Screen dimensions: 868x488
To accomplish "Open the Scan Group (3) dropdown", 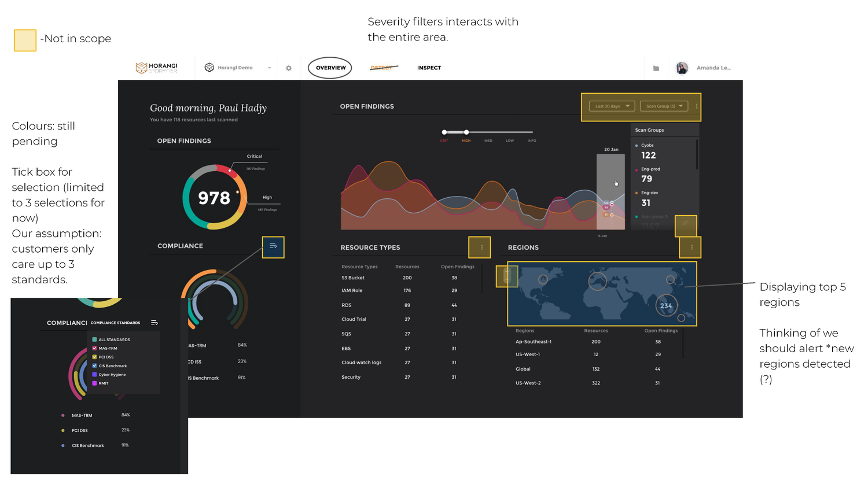I will 664,106.
